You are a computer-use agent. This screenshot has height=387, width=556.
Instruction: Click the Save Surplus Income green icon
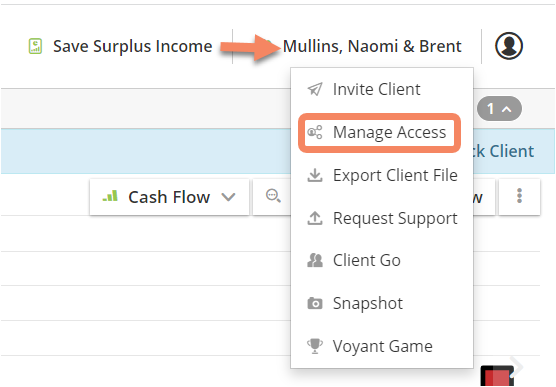pyautogui.click(x=35, y=46)
